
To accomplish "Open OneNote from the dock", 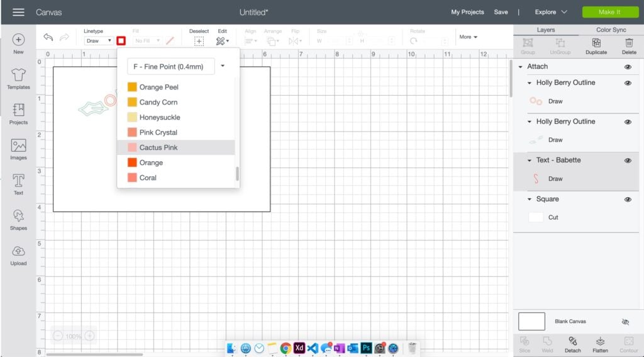I will (339, 348).
